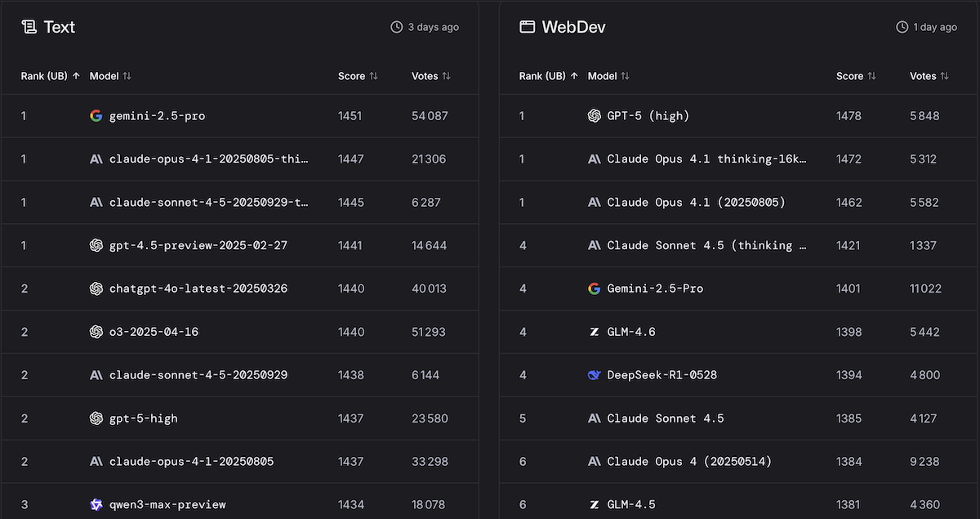Sort Text table by Votes
This screenshot has width=980, height=519.
coord(431,76)
